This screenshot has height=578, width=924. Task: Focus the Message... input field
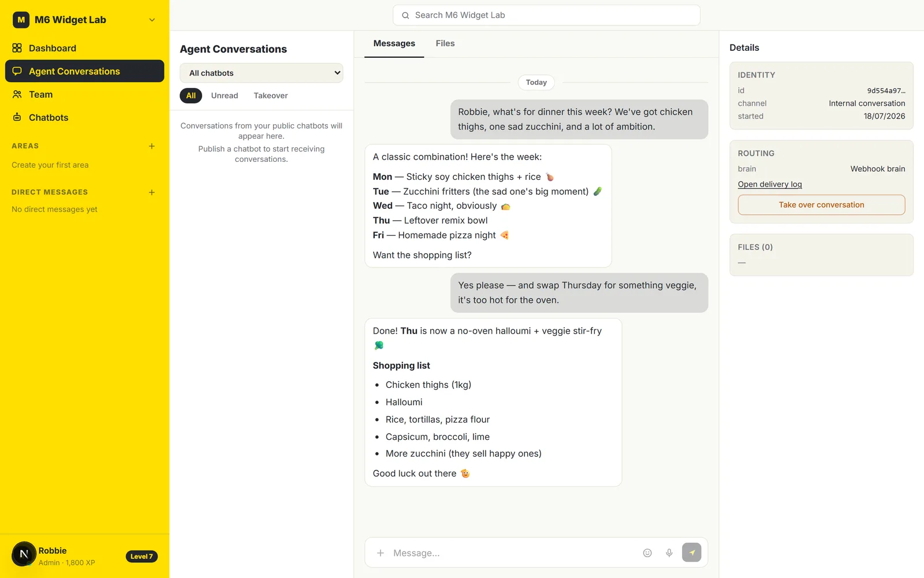pos(514,553)
